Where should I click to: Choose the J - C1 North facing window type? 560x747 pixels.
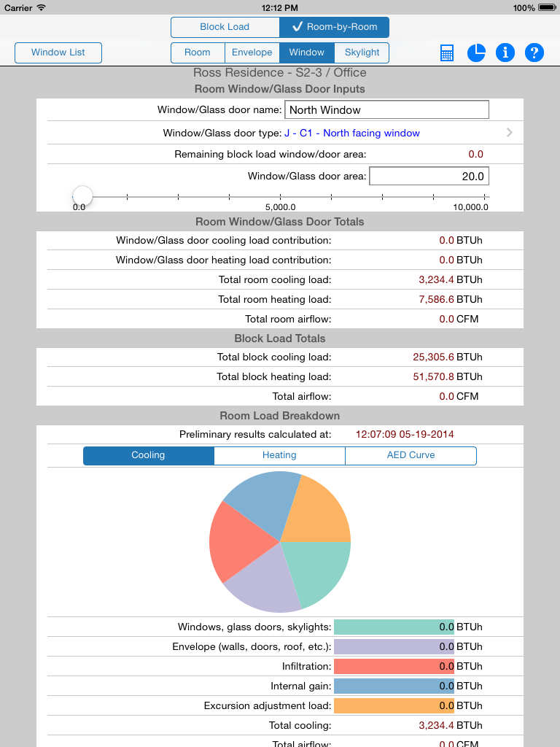coord(352,133)
